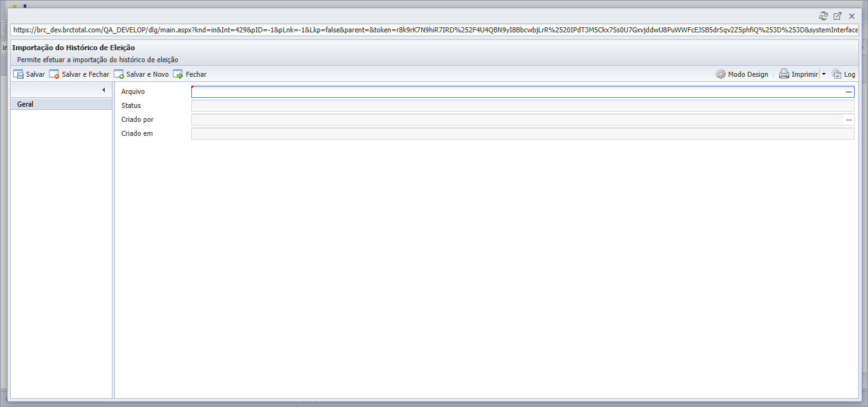
Task: Open Criado por lookup ellipsis button
Action: 848,120
